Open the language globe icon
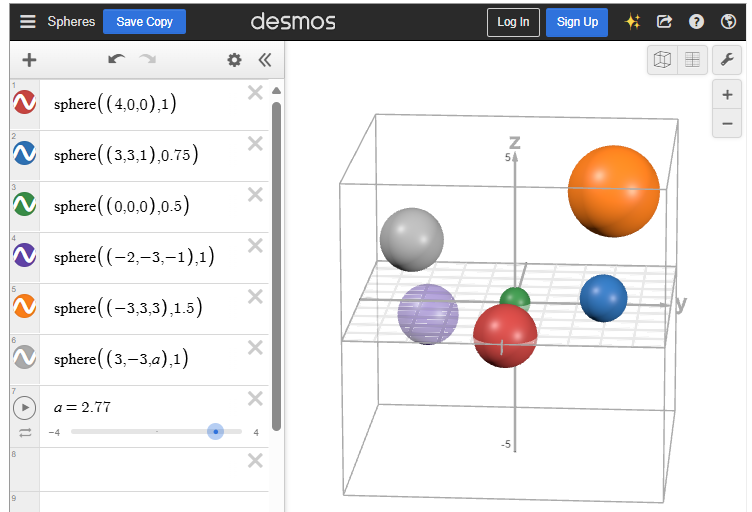The width and height of the screenshot is (752, 512). coord(728,22)
